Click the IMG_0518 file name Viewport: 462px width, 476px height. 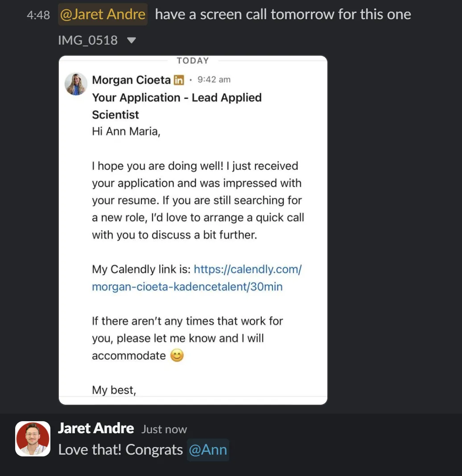point(88,41)
